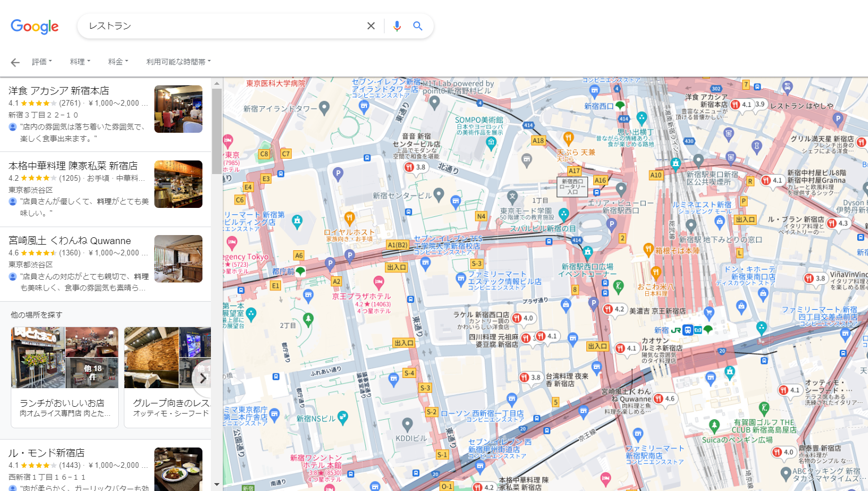The height and width of the screenshot is (491, 868).
Task: Click 都庁前 station icon
Action: pos(300,271)
